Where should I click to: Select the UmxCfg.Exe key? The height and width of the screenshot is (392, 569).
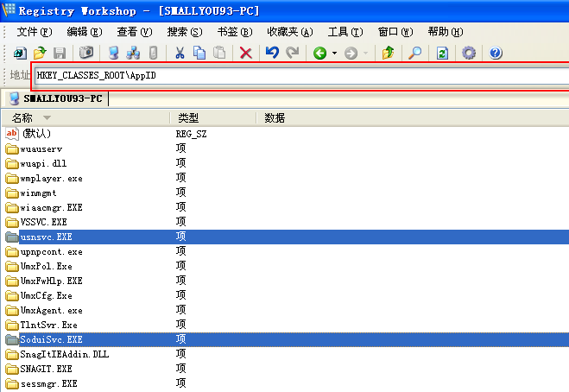point(46,296)
